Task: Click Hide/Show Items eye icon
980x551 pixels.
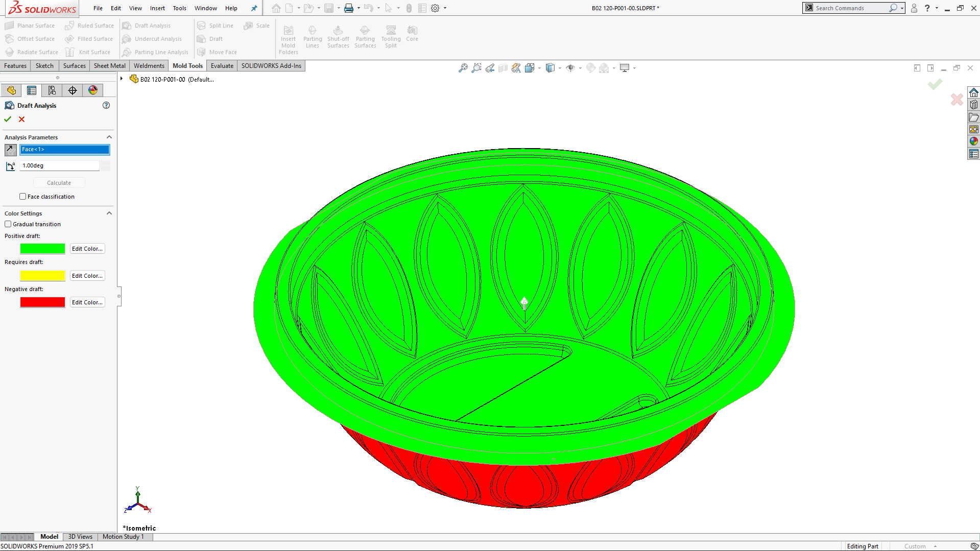Action: pos(570,68)
